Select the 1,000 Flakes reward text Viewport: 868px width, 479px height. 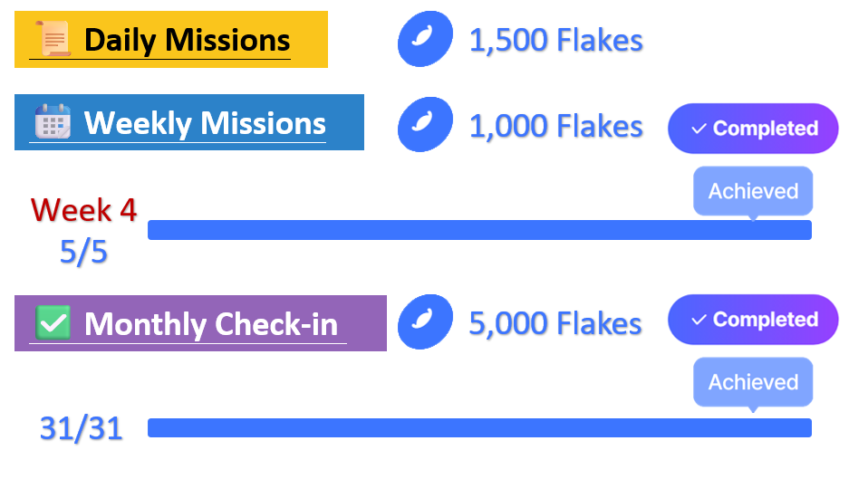point(555,126)
